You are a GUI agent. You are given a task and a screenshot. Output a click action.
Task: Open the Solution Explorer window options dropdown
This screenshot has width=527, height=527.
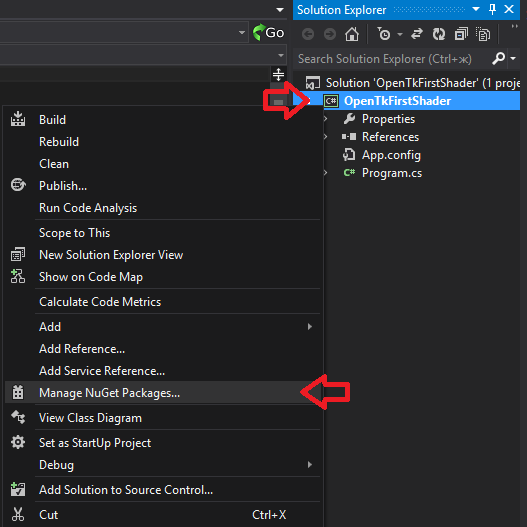(476, 9)
